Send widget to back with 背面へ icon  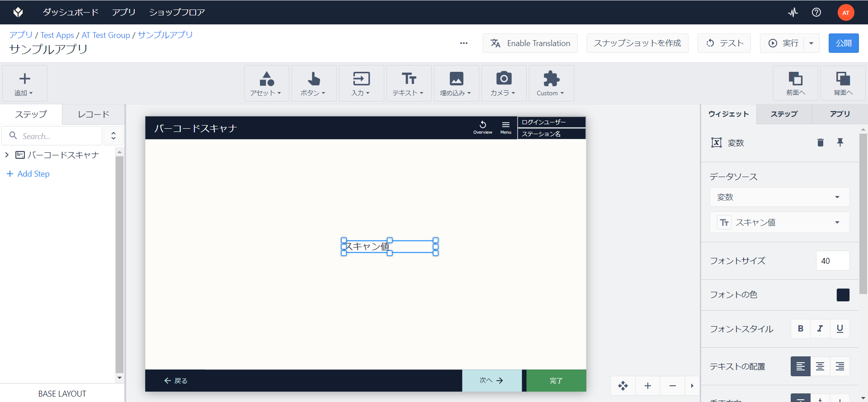[843, 83]
